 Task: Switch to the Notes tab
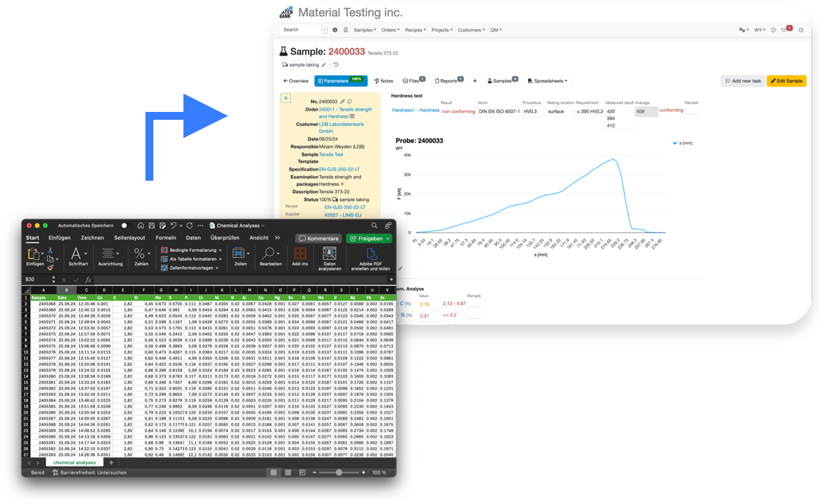point(383,81)
